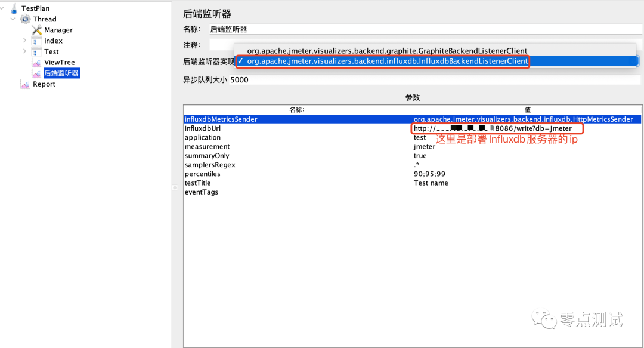Click the 名称 name input field

425,29
